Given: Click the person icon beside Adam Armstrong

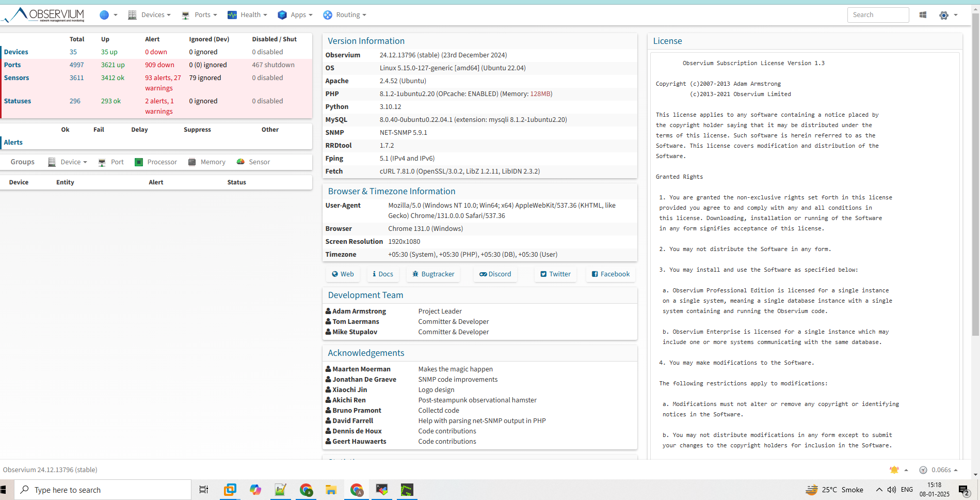Looking at the screenshot, I should (328, 311).
